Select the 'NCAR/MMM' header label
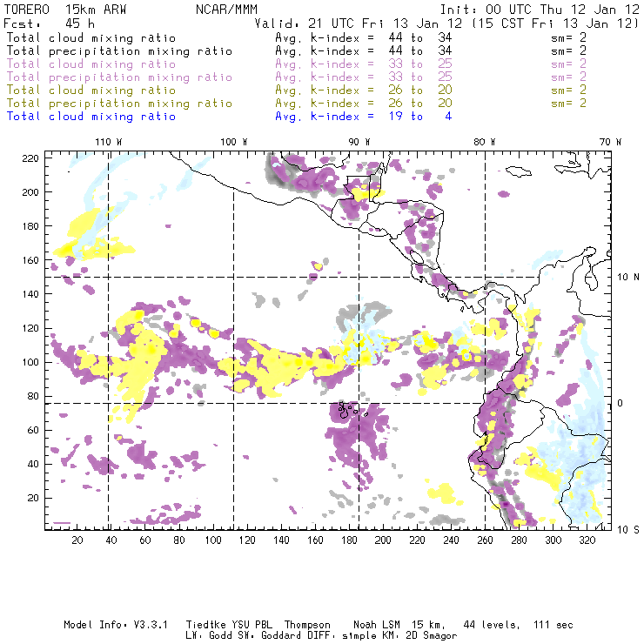Image resolution: width=644 pixels, height=644 pixels. 226,10
